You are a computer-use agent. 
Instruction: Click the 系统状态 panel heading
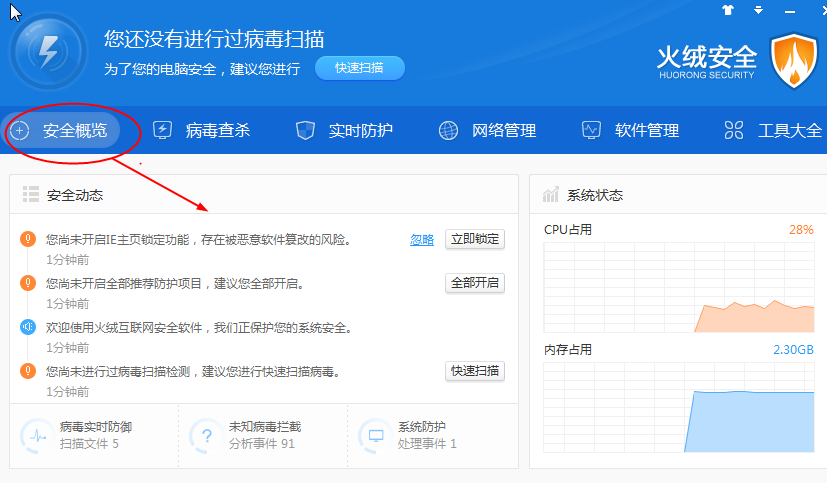pyautogui.click(x=595, y=196)
